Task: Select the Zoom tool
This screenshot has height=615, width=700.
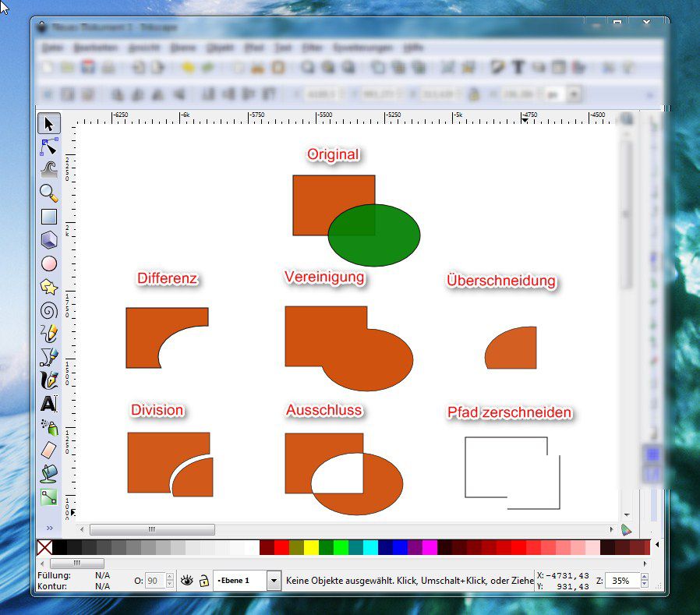Action: (48, 193)
